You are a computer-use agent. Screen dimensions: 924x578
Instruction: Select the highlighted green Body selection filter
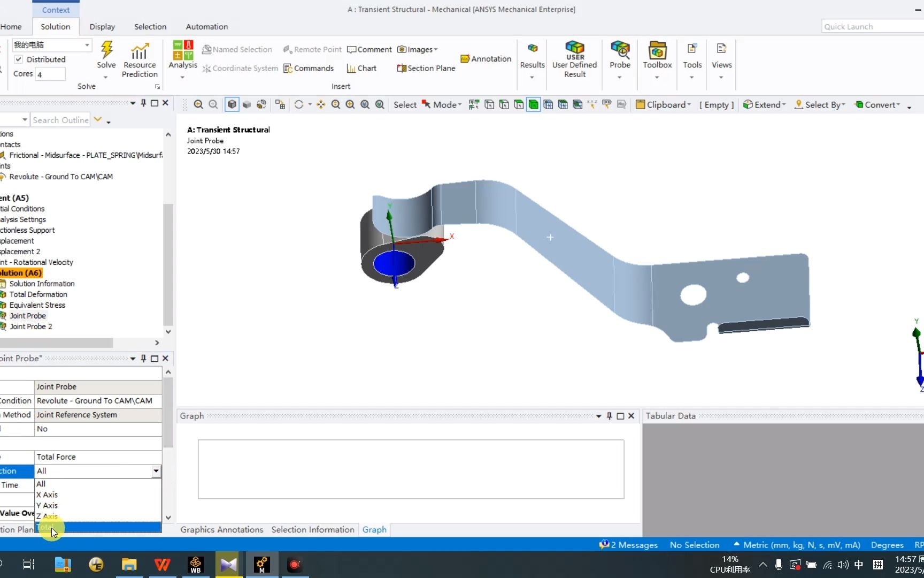pyautogui.click(x=533, y=104)
